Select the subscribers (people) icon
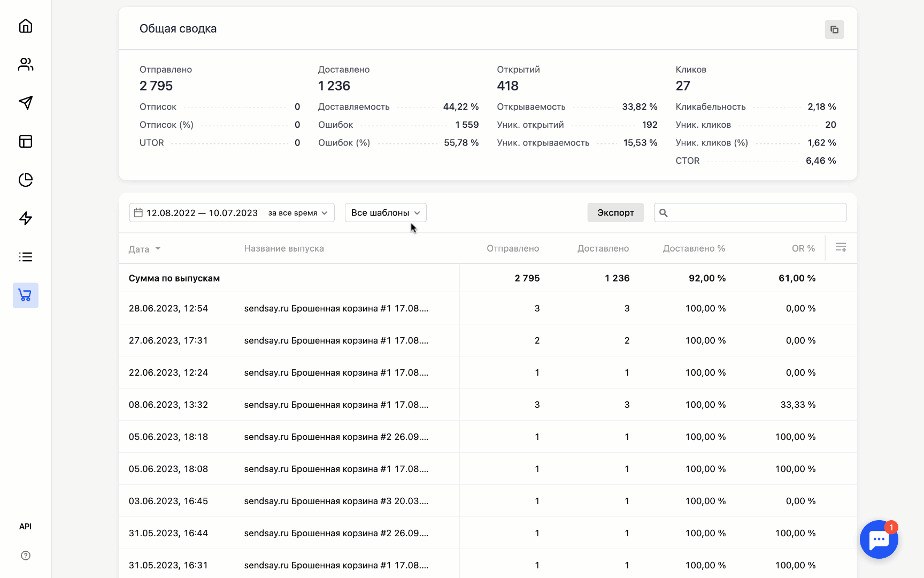Image resolution: width=924 pixels, height=578 pixels. [x=25, y=64]
